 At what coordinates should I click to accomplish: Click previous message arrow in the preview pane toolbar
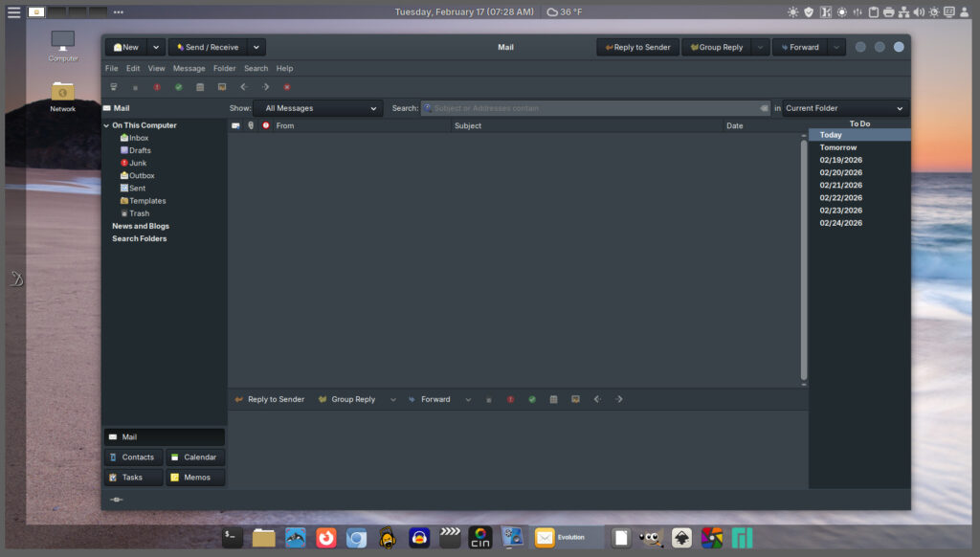[x=597, y=399]
